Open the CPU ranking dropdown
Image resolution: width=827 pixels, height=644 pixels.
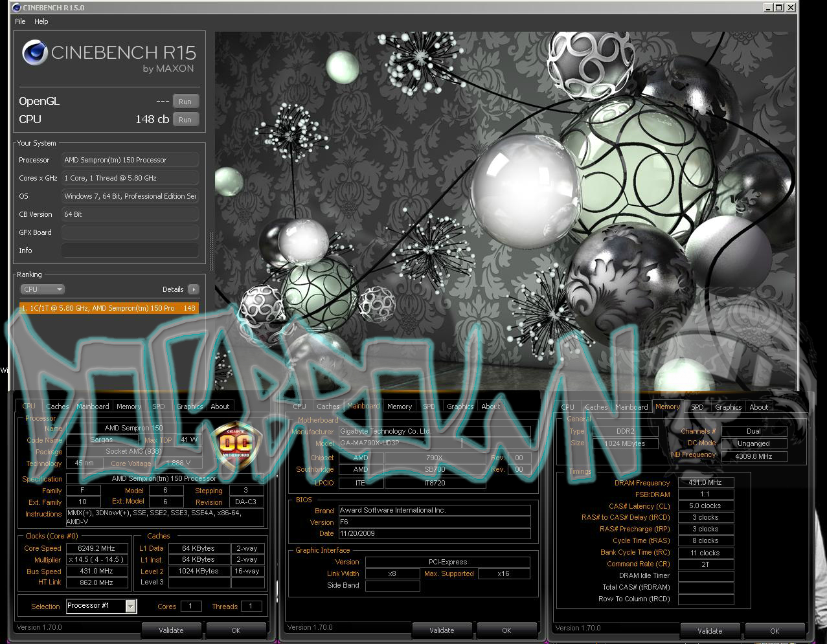click(43, 289)
